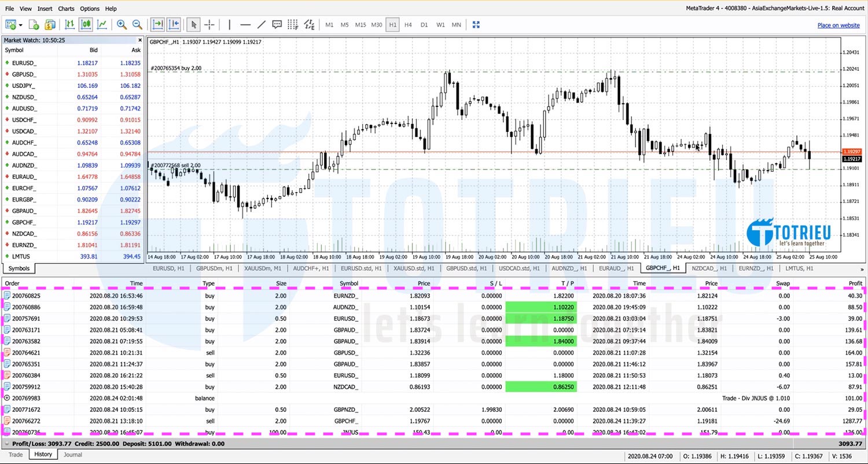Toggle chart shift button

pos(174,24)
